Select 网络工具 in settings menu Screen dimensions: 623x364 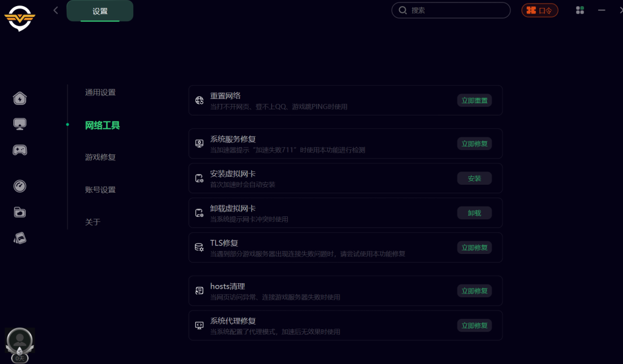pyautogui.click(x=102, y=125)
